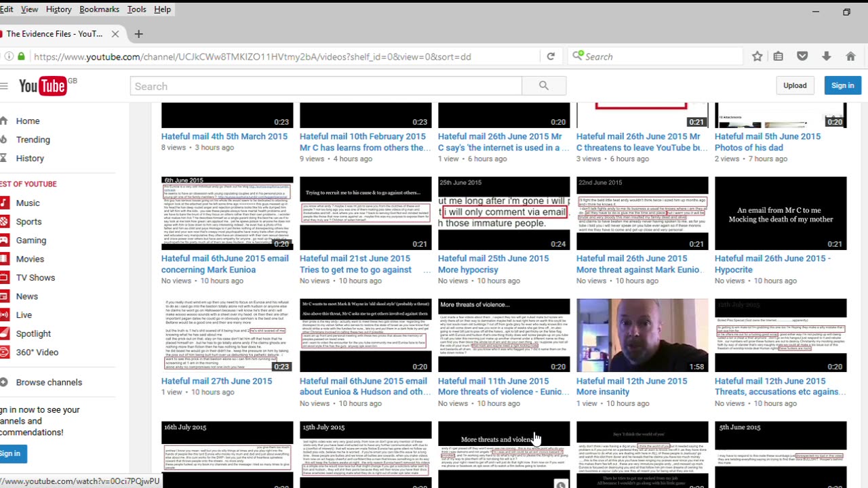Open a new browser tab

coord(138,34)
